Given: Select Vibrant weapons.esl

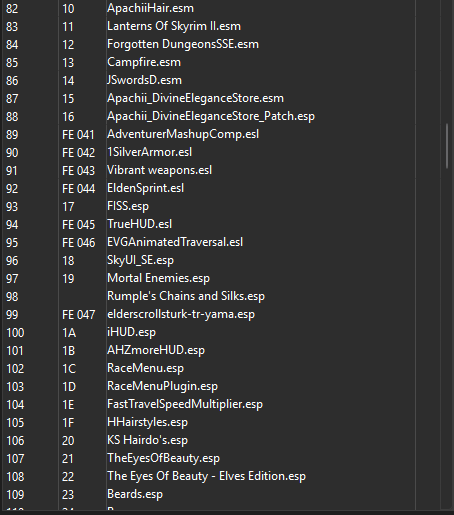Looking at the screenshot, I should (x=159, y=170).
